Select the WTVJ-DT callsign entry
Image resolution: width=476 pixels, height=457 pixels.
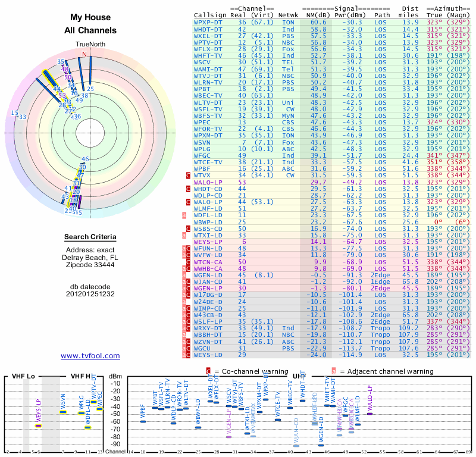pos(208,76)
